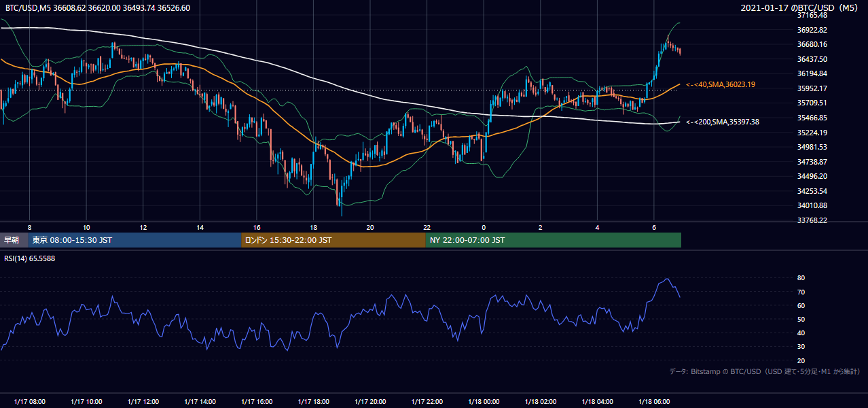The height and width of the screenshot is (408, 868).
Task: Click the Bitstamp data source note
Action: point(765,372)
